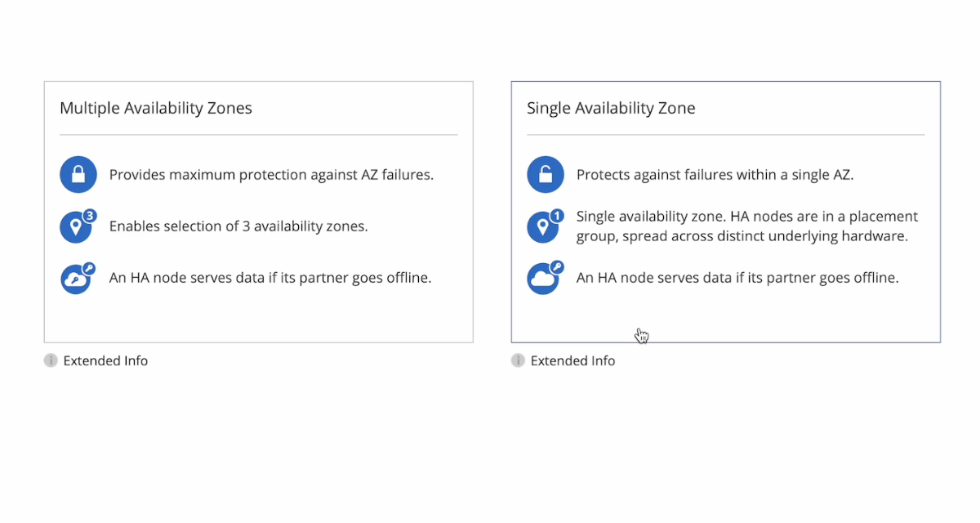Click 'Enables selection of 3 availability zones' text
Image resolution: width=980 pixels, height=523 pixels.
pyautogui.click(x=238, y=226)
